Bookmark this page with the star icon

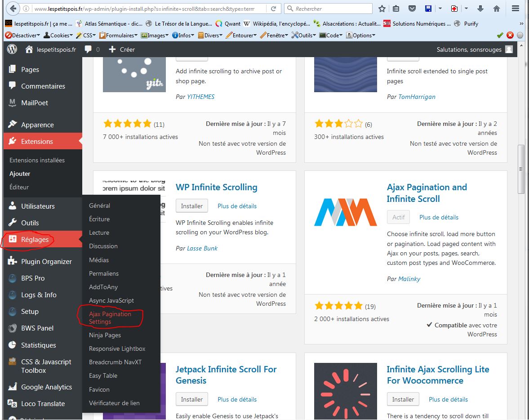pyautogui.click(x=382, y=9)
